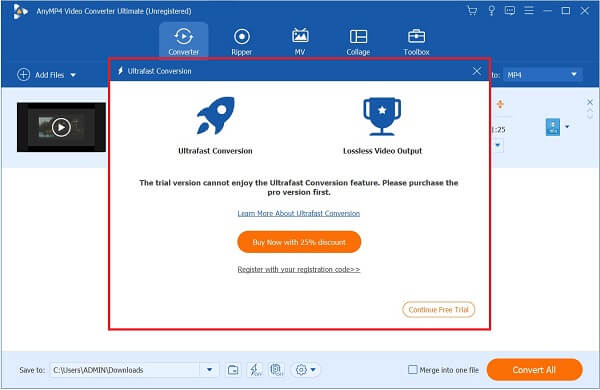
Task: Open the shopping cart icon in title bar
Action: coord(472,11)
